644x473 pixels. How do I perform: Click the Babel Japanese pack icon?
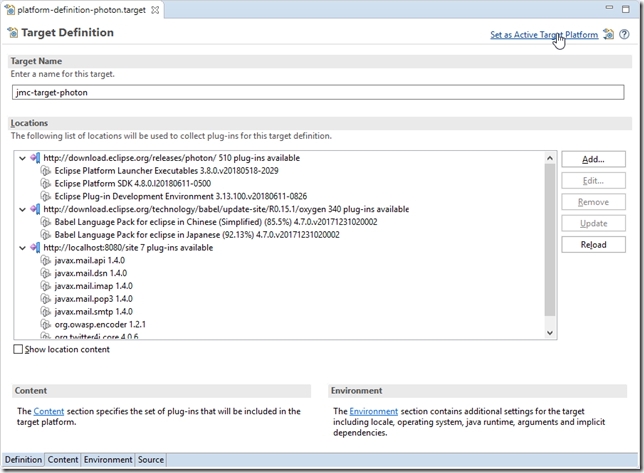tap(46, 235)
